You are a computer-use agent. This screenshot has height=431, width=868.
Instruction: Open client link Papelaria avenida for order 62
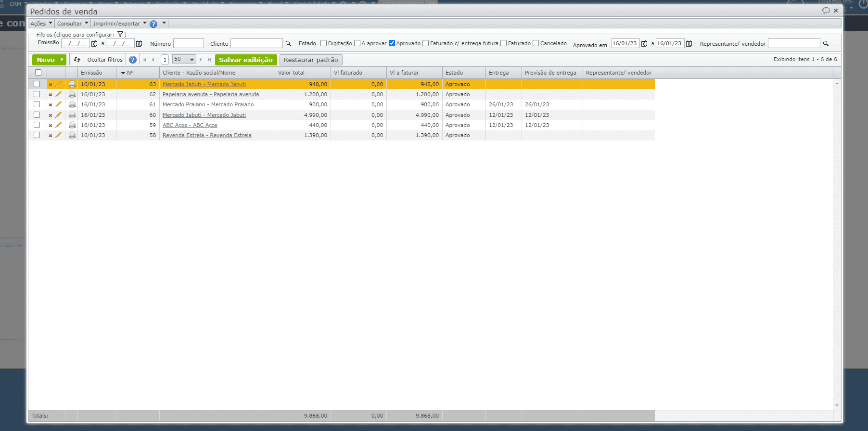click(211, 94)
